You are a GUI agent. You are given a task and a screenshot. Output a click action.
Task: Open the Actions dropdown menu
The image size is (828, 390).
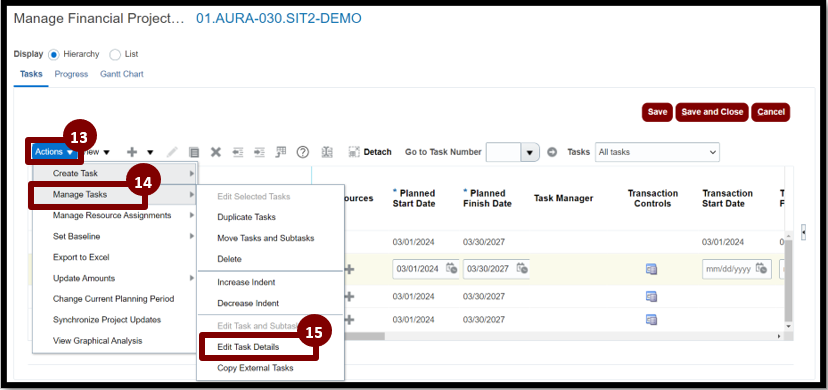click(x=54, y=152)
